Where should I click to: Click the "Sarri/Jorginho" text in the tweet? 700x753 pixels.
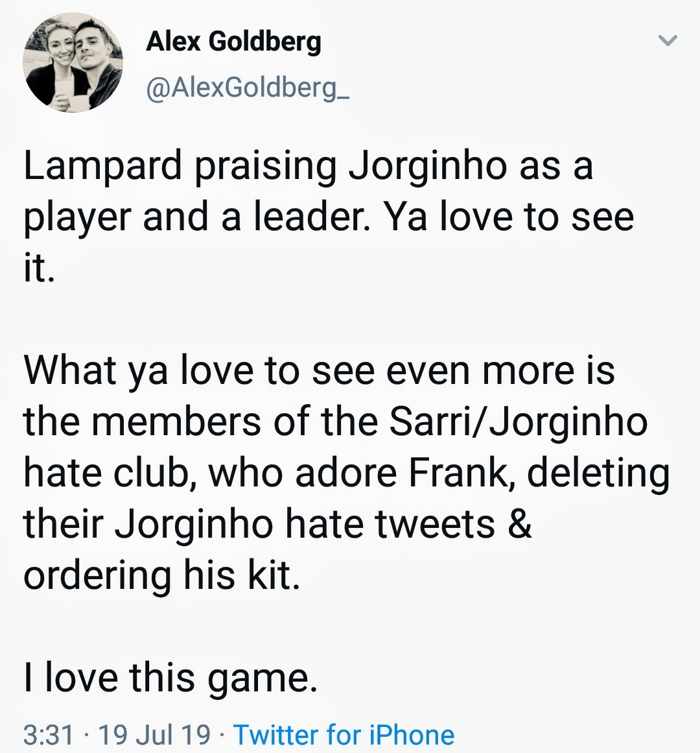point(518,422)
